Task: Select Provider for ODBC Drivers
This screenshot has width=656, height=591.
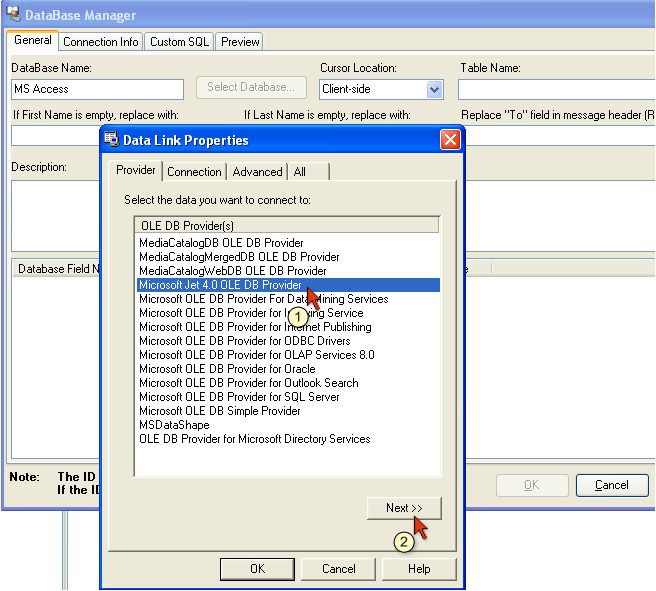Action: pos(288,341)
